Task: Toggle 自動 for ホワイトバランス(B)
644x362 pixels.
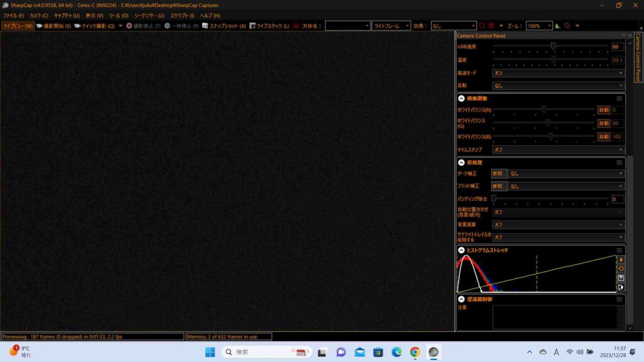Action: tap(603, 136)
